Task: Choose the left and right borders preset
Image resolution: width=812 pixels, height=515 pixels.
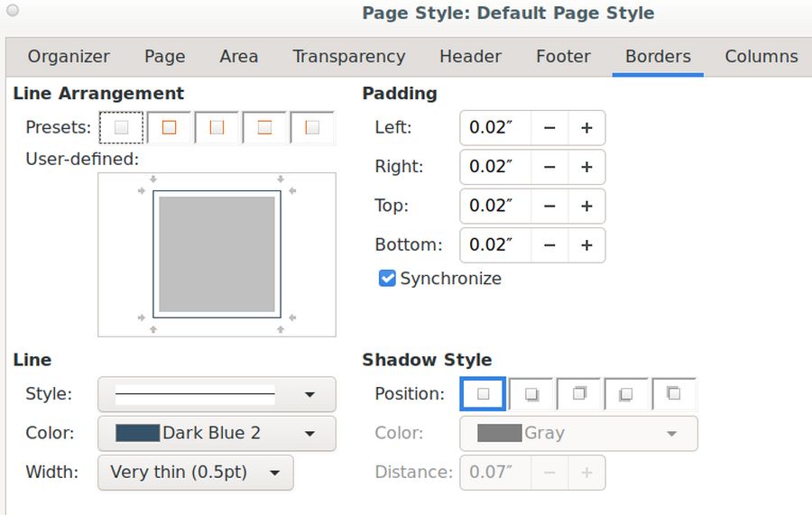Action: click(x=217, y=127)
